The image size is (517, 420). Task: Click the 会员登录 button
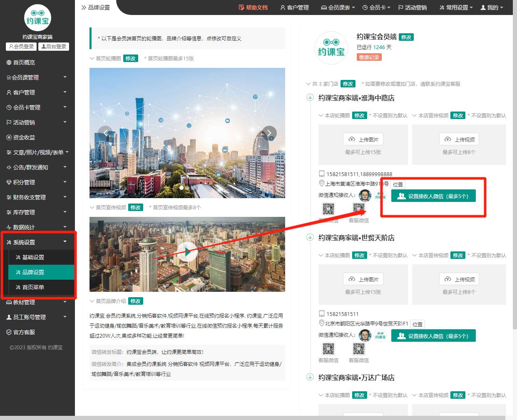[x=21, y=47]
